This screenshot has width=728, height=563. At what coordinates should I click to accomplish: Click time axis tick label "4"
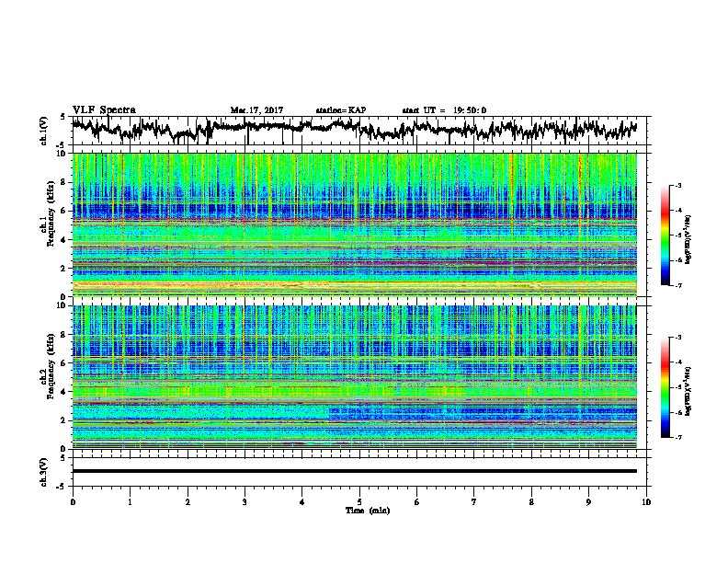click(302, 502)
